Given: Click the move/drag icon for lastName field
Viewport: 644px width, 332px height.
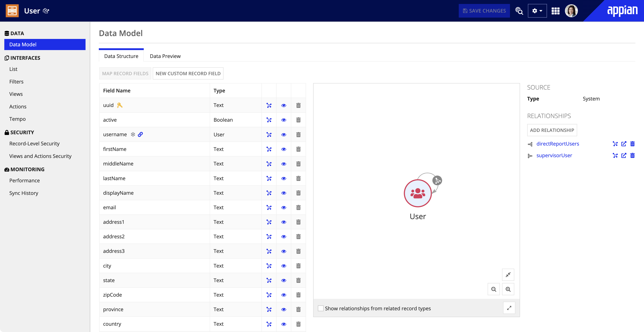Looking at the screenshot, I should tap(269, 178).
